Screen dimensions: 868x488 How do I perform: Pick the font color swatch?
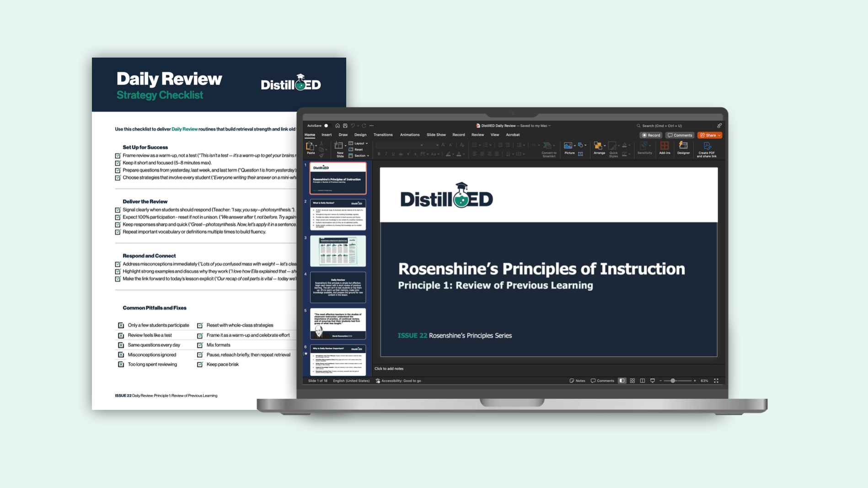coord(459,154)
